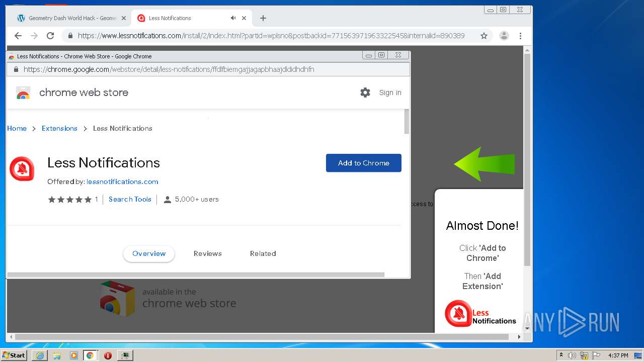The height and width of the screenshot is (362, 644).
Task: Open file explorer folder in taskbar
Action: pyautogui.click(x=57, y=355)
